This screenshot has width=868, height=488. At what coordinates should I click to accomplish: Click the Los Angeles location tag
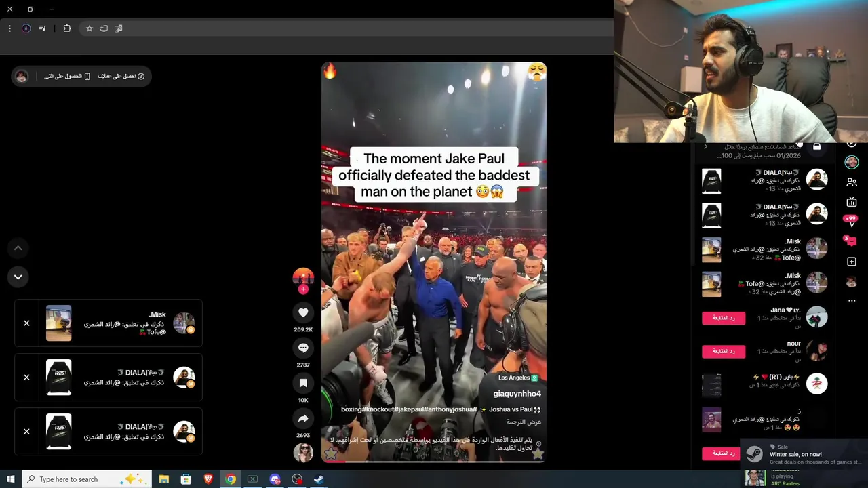coord(518,378)
